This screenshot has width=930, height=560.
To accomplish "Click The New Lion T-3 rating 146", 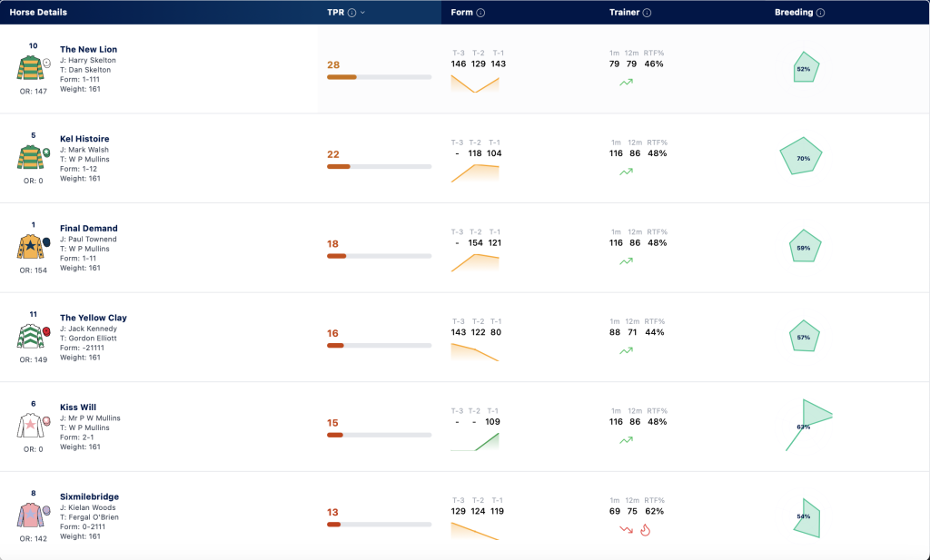I will coord(459,64).
